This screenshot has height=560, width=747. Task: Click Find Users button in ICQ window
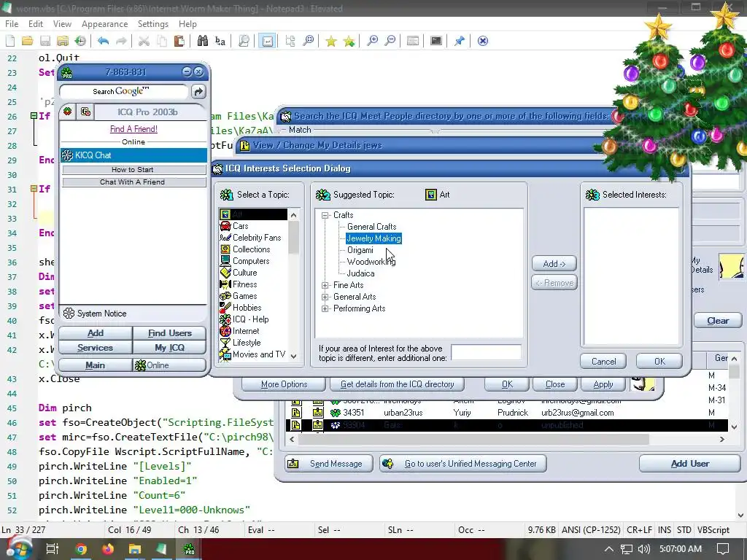point(169,333)
